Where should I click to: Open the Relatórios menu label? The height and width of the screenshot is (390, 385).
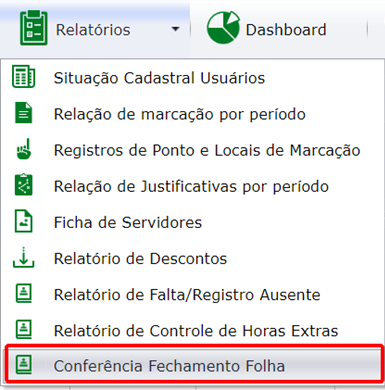pos(93,30)
